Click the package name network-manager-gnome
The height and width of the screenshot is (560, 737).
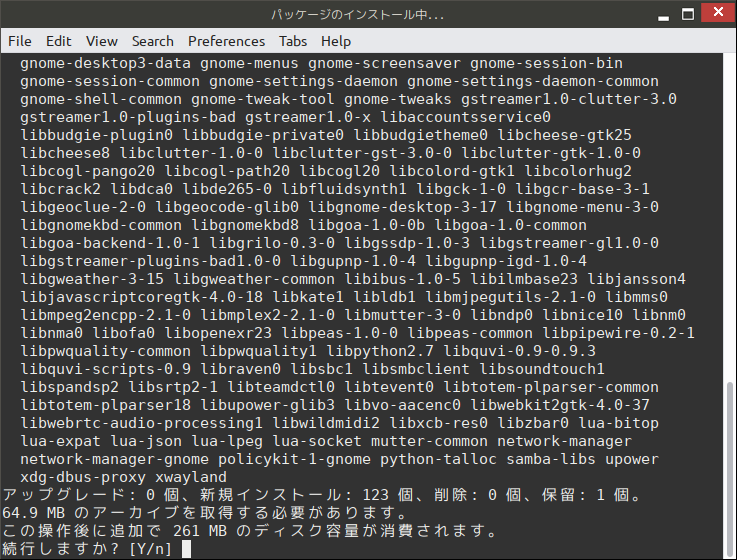click(x=114, y=459)
